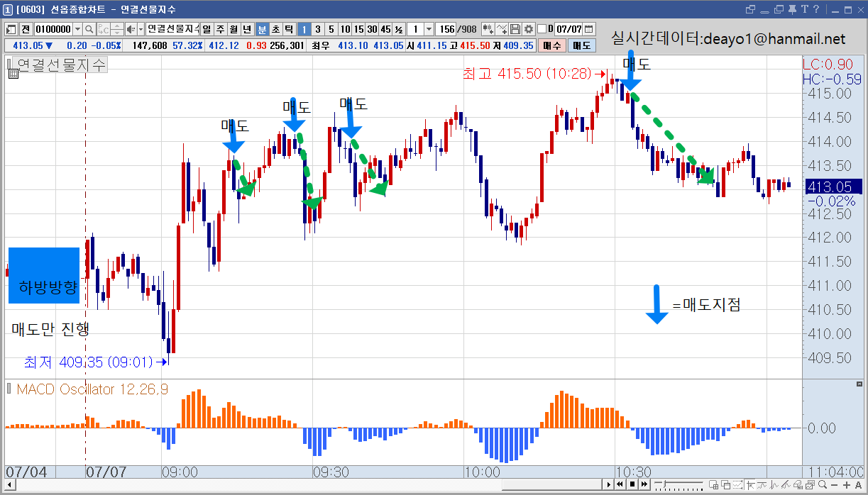Click the 07/07 date input field
868x495 pixels.
click(568, 29)
